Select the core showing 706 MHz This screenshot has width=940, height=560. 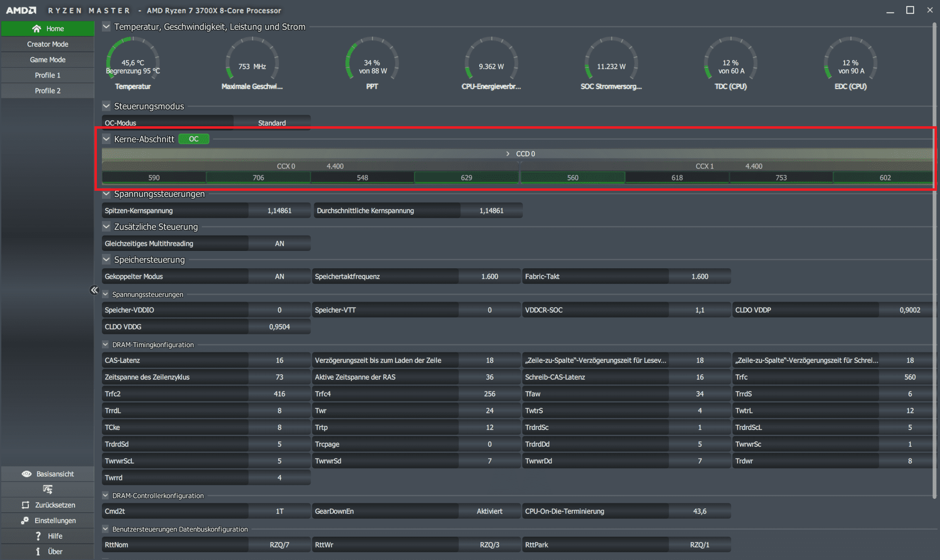258,177
